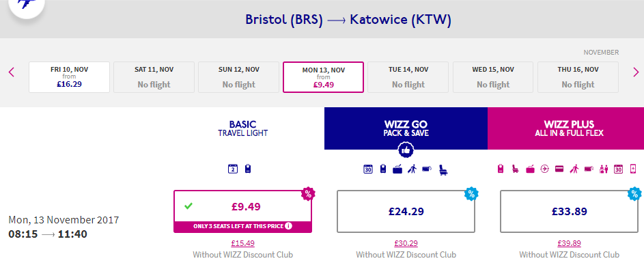This screenshot has width=644, height=263.
Task: Click the Basic 2-day calendar icon
Action: [x=233, y=169]
